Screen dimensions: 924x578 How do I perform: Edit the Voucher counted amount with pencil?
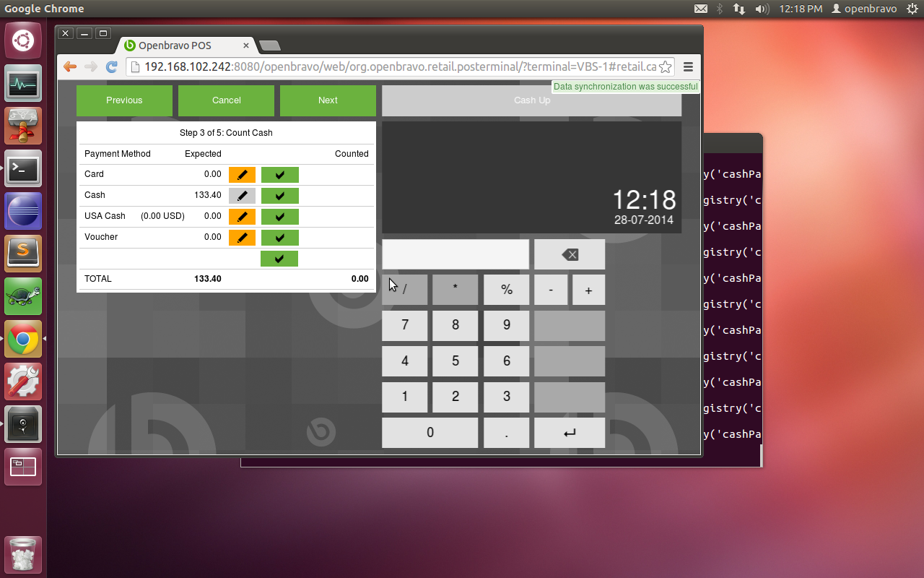click(x=242, y=238)
